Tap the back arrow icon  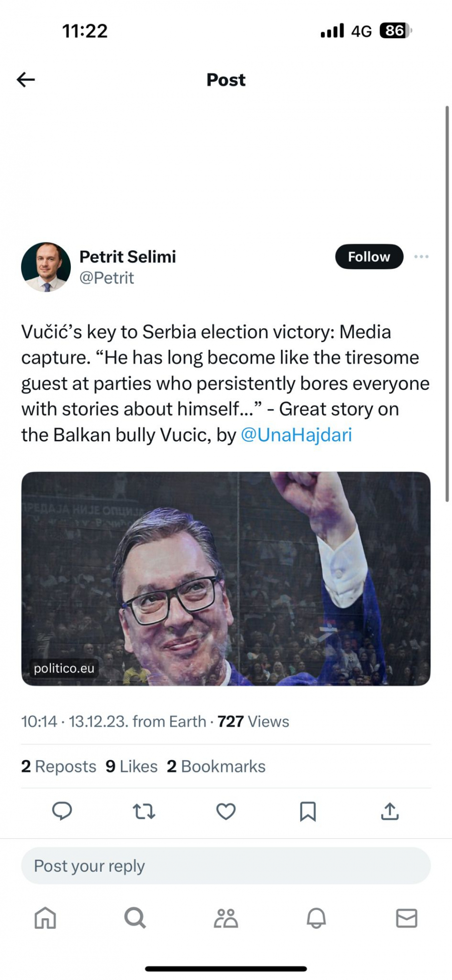tap(26, 79)
